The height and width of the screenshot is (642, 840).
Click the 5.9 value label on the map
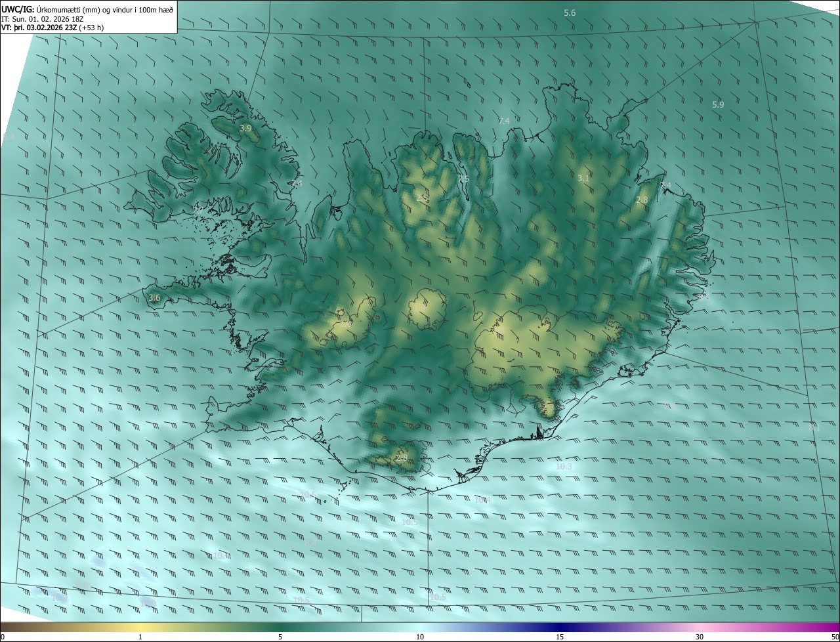[x=718, y=104]
